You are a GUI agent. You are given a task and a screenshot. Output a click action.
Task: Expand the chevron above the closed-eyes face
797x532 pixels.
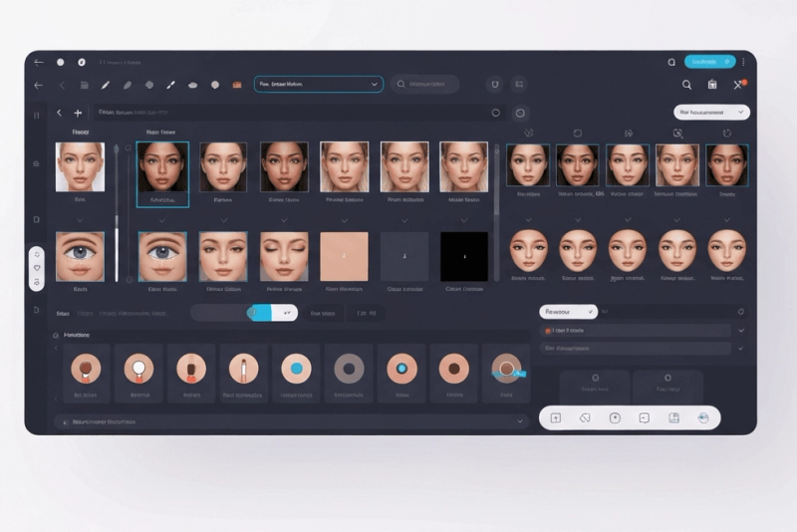pos(284,220)
